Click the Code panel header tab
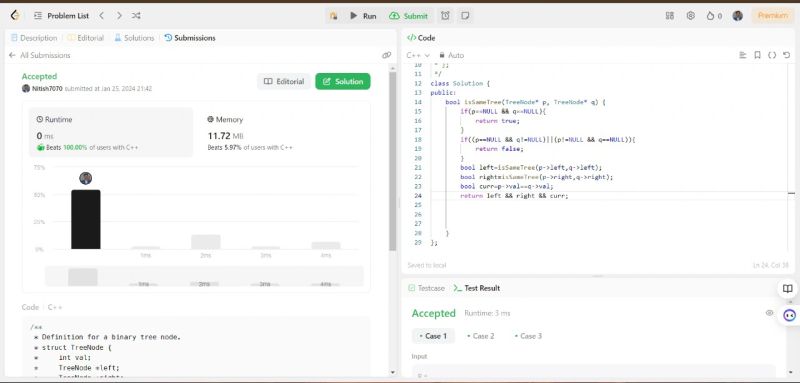Screen dimensions: 800x383 (x=421, y=38)
